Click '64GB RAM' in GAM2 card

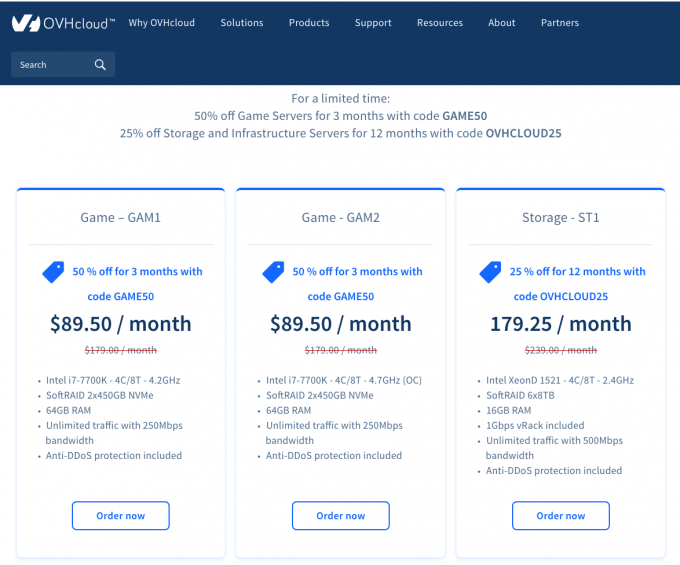coord(288,411)
